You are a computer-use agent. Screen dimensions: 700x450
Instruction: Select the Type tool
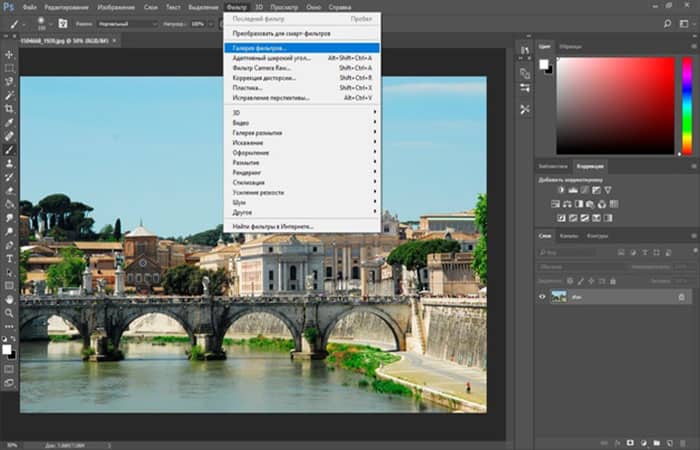[9, 258]
